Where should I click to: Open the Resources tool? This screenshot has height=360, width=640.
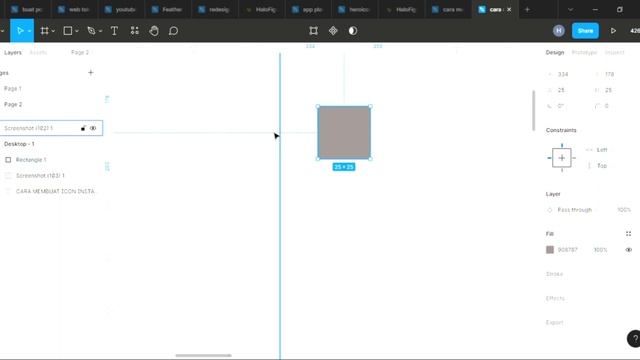coord(134,31)
